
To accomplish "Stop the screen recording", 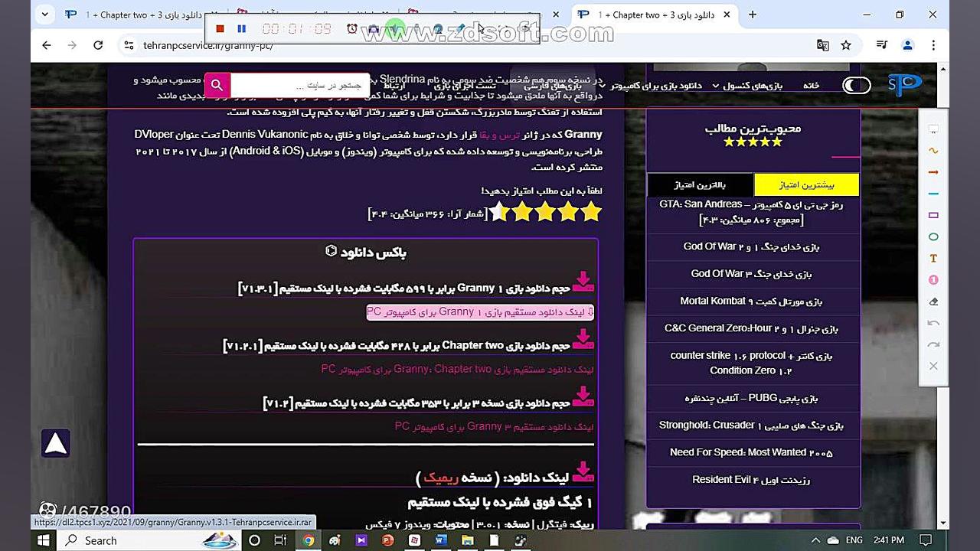I will tap(219, 29).
